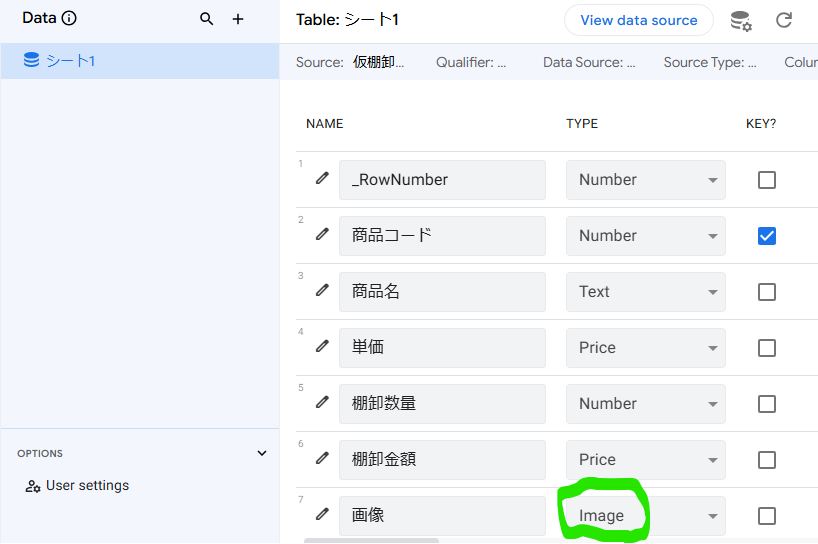818x544 pixels.
Task: Click the KEY? column header
Action: [761, 124]
